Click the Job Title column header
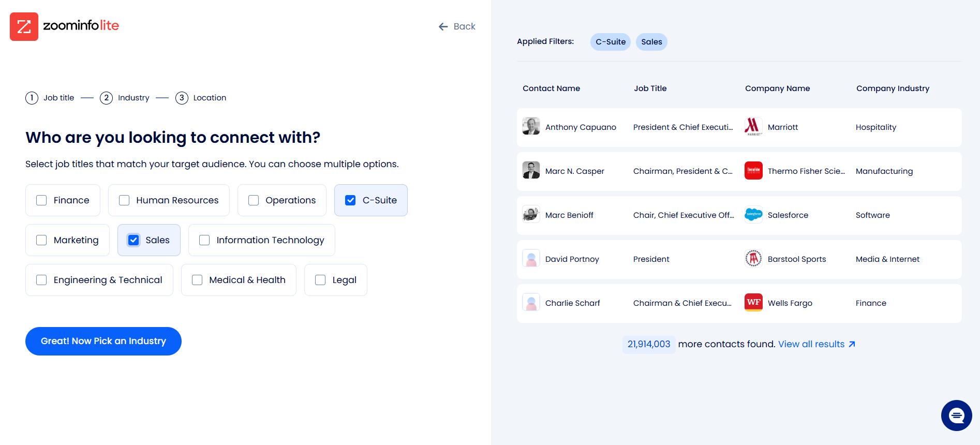Viewport: 980px width, 445px height. click(650, 88)
